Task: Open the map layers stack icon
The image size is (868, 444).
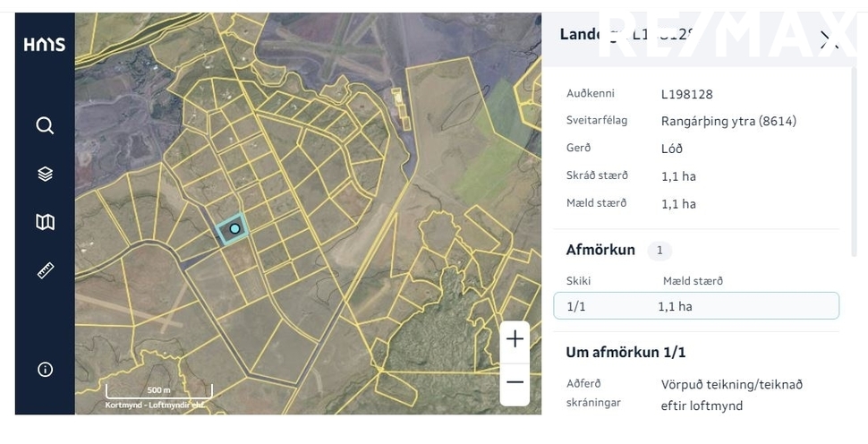Action: [x=45, y=174]
